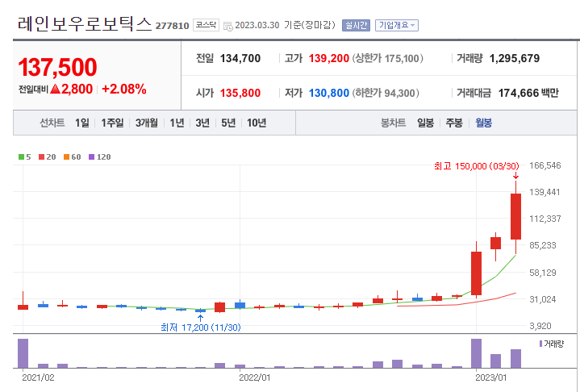Click the purple 거래량 legend marker
Screen dimensions: 580x392
540,344
